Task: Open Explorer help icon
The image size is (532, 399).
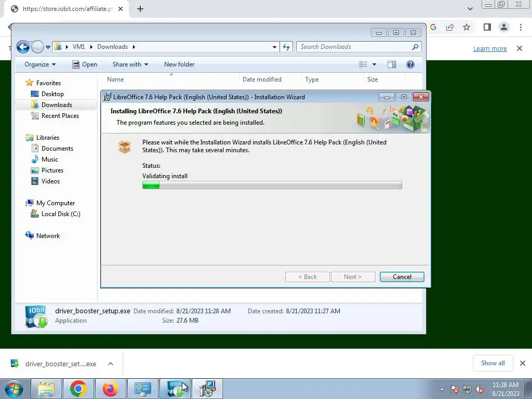Action: (410, 64)
